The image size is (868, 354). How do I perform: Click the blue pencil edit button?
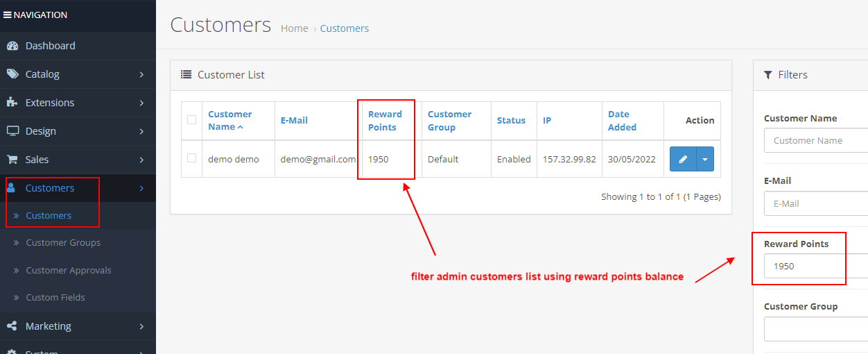click(x=682, y=159)
